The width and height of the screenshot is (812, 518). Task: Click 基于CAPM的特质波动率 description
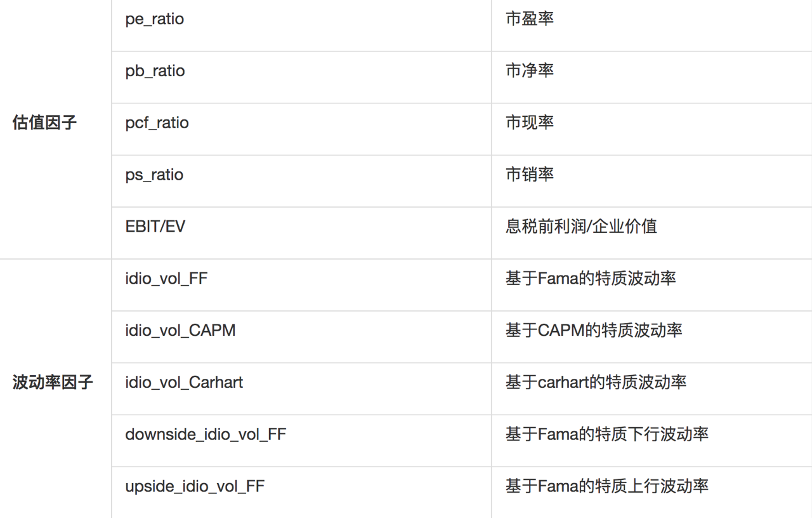click(594, 331)
